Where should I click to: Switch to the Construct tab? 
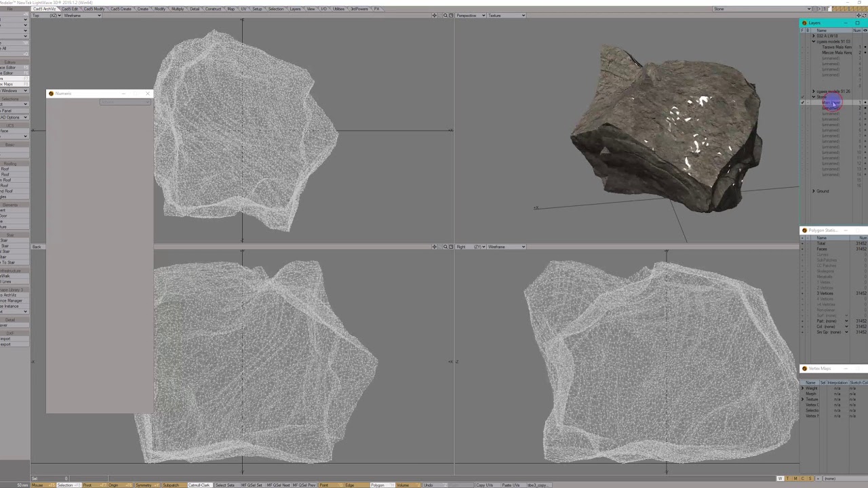213,9
